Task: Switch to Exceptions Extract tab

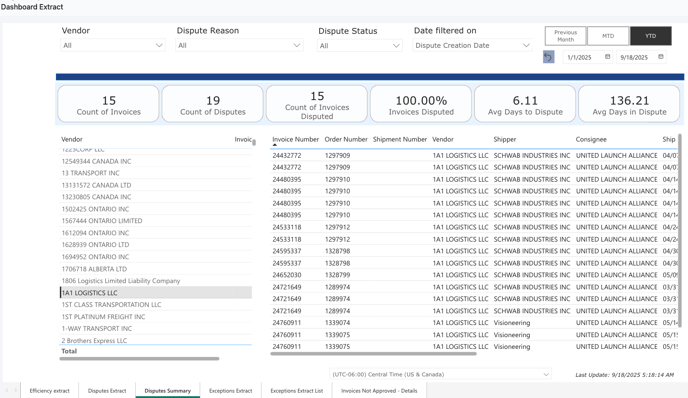Action: [231, 391]
